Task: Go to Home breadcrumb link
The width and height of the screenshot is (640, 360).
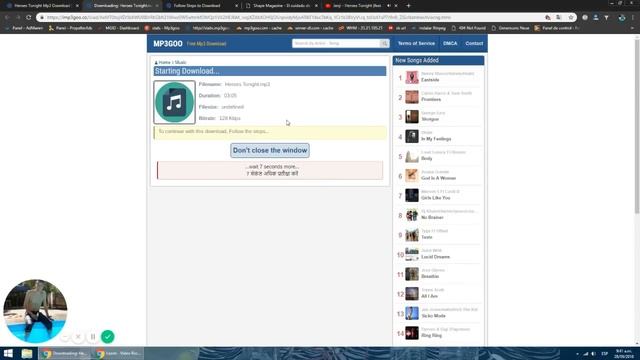Action: pyautogui.click(x=164, y=62)
